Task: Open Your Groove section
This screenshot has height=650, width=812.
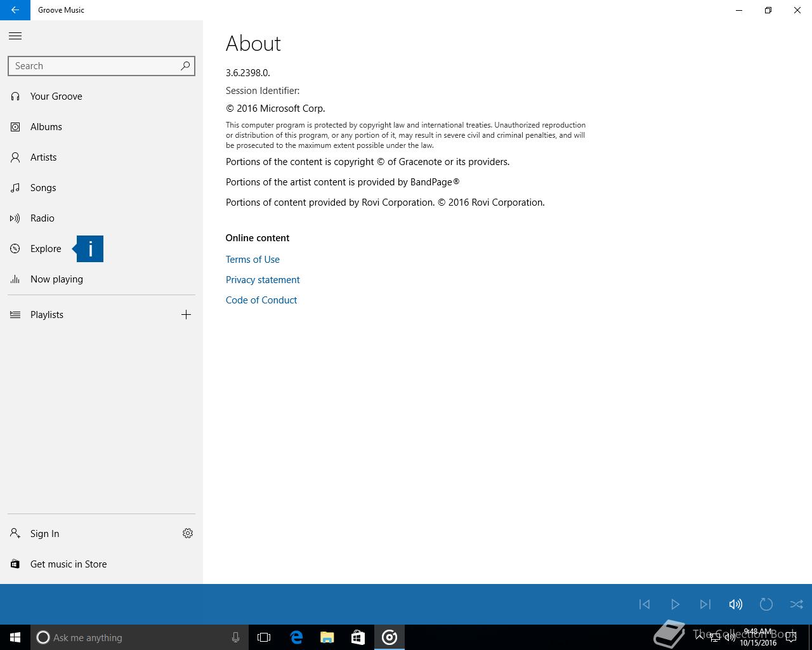Action: click(x=101, y=96)
